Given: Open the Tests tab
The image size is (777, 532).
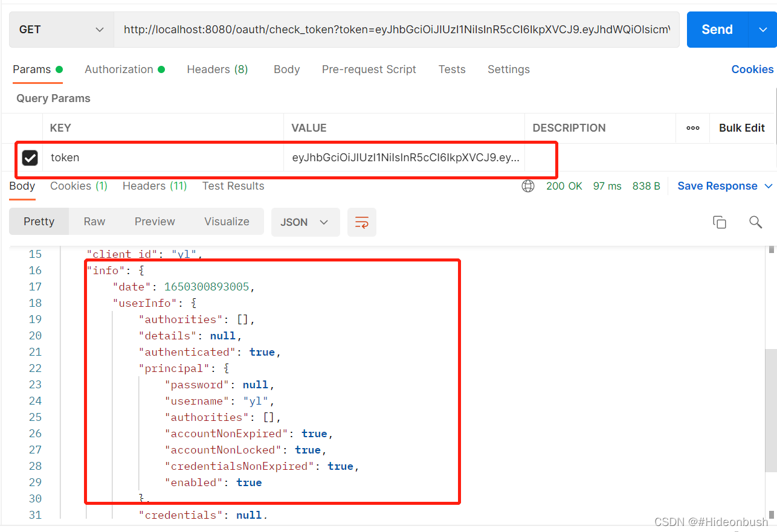Looking at the screenshot, I should pos(452,69).
